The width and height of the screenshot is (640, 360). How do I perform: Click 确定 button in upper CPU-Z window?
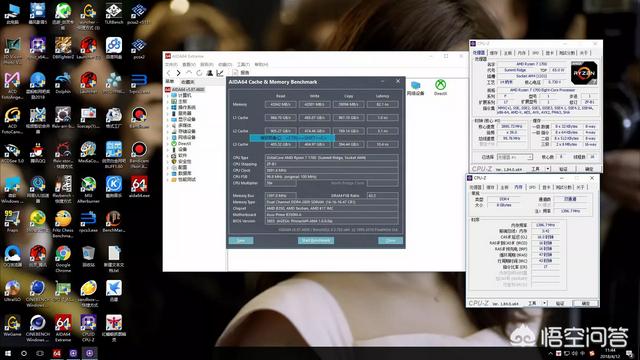pos(589,169)
